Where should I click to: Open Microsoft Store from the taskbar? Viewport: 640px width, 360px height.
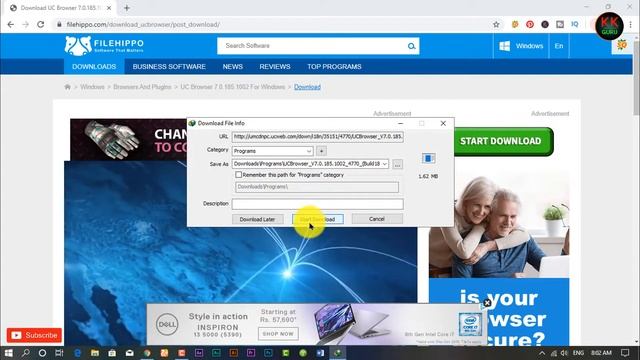tap(112, 353)
